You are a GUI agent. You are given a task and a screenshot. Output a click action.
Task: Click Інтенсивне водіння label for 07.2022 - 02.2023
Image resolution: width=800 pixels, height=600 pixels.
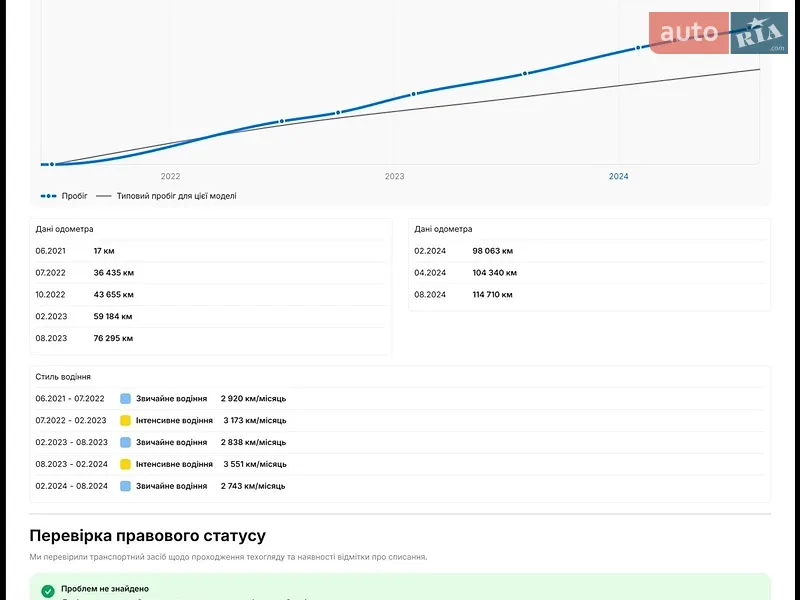tap(174, 420)
